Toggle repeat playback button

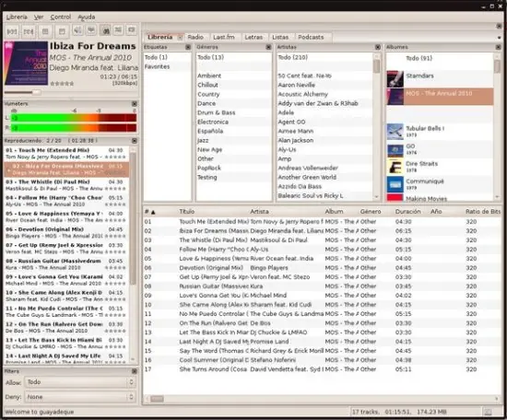pyautogui.click(x=132, y=30)
